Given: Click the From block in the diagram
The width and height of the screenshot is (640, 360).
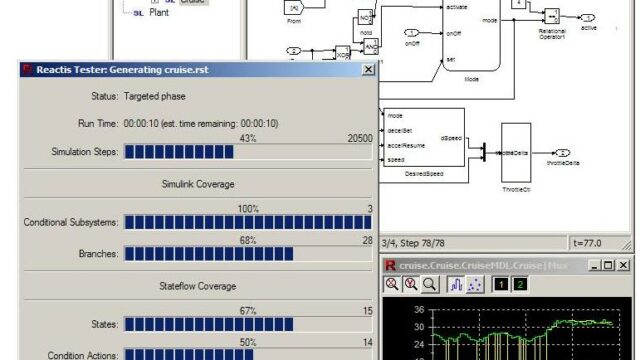Looking at the screenshot, I should tap(294, 8).
